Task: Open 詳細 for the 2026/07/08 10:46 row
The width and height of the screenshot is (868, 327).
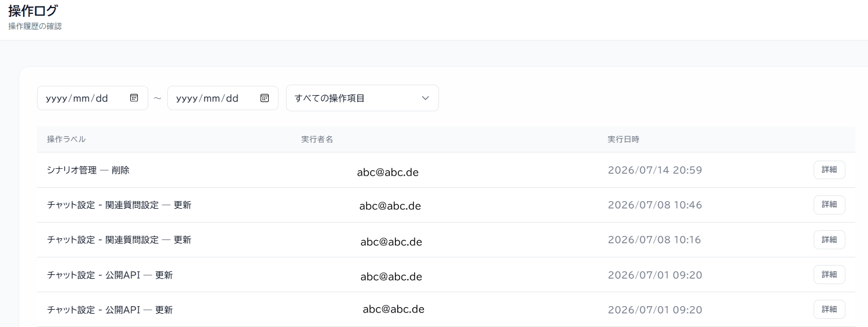Action: pos(829,205)
